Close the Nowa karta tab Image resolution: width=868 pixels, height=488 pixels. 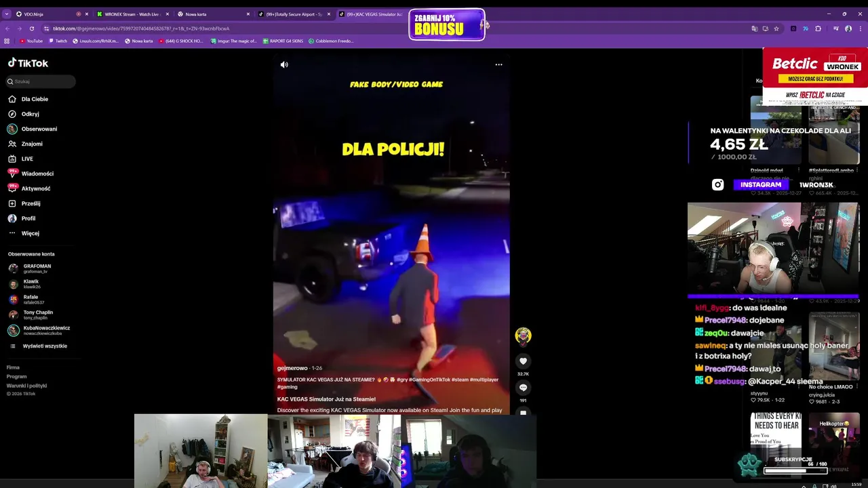(x=248, y=14)
